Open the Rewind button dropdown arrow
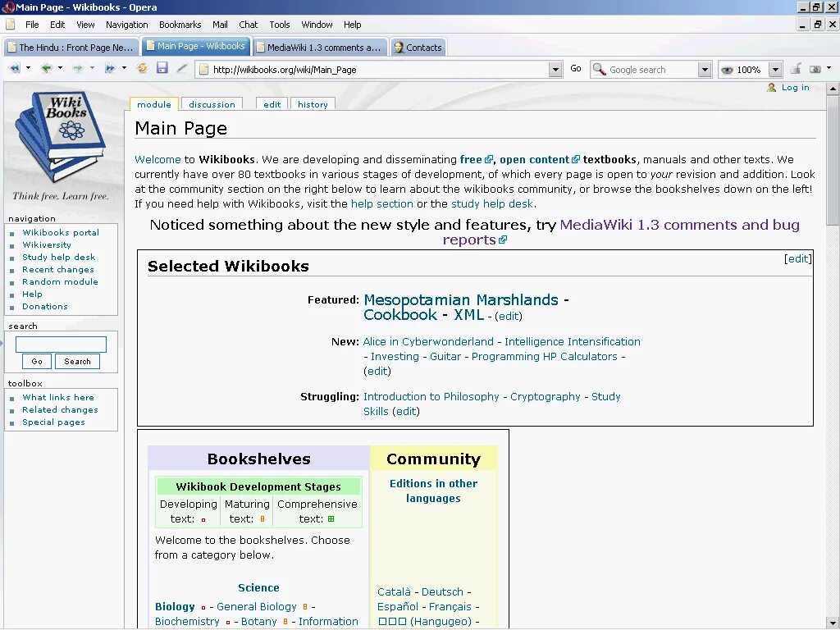Screen dimensions: 840x630 click(x=29, y=69)
